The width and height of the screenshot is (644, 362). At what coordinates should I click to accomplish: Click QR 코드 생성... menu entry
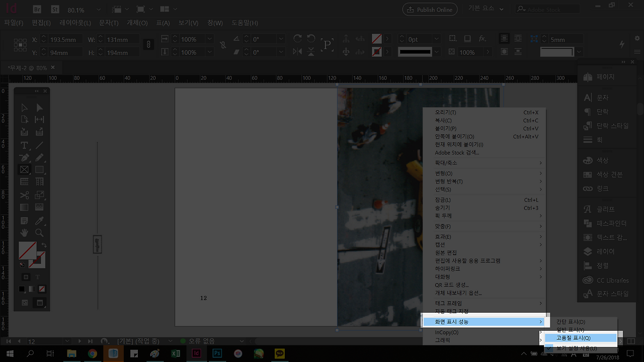point(484,285)
